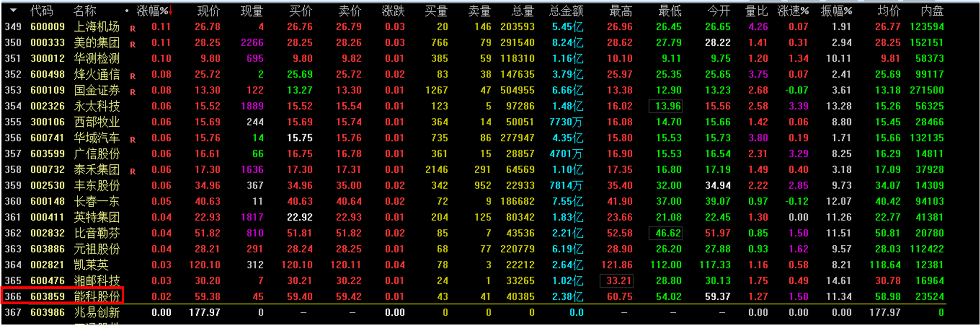Click the 最高 column header
This screenshot has height=325, width=980.
pyautogui.click(x=621, y=10)
